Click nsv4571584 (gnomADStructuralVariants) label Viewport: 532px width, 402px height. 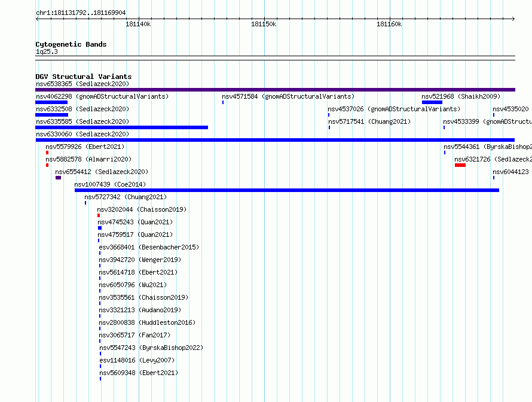pyautogui.click(x=288, y=96)
